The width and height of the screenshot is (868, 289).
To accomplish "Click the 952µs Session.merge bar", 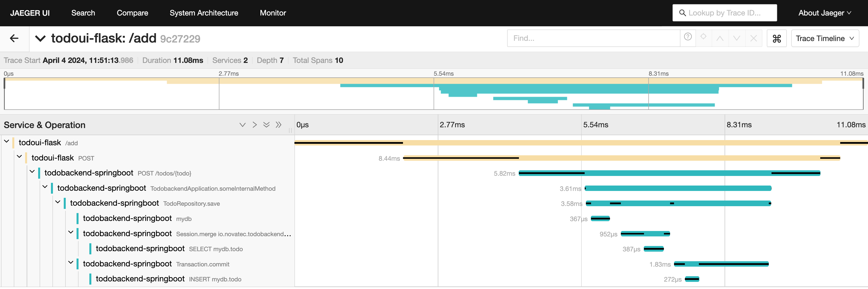I will click(645, 234).
